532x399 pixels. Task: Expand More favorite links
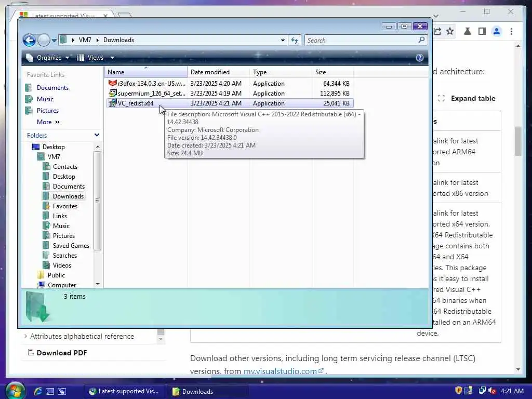[x=48, y=122]
